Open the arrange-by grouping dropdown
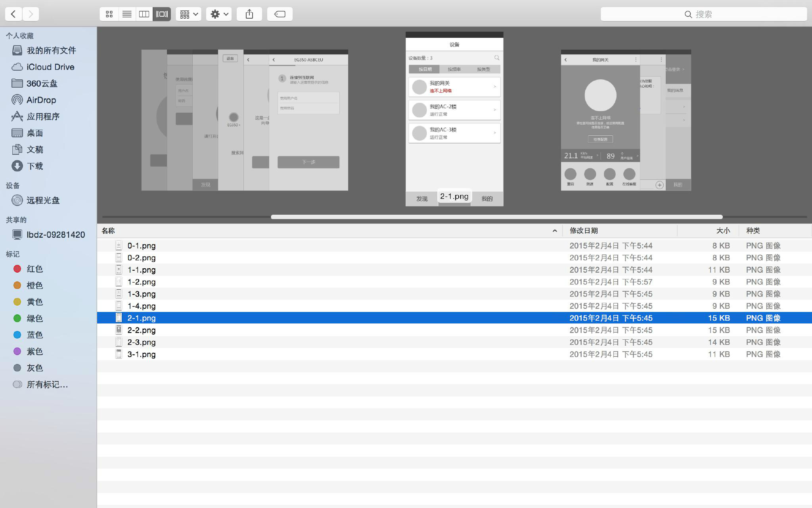Viewport: 812px width, 508px height. [x=189, y=14]
